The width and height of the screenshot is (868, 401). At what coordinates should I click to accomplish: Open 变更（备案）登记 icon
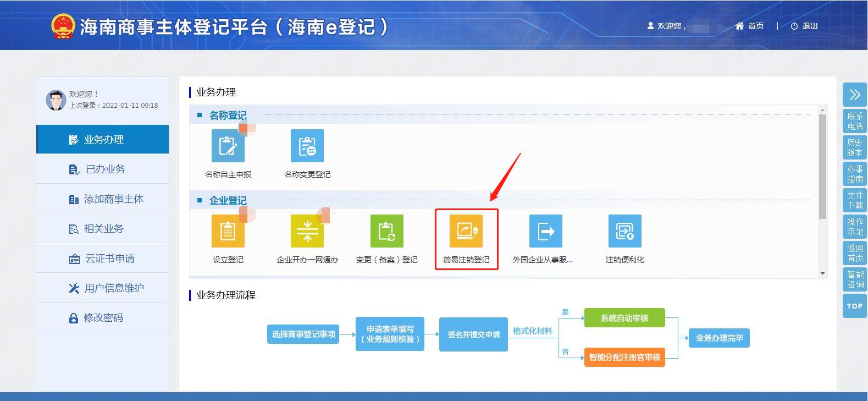386,232
